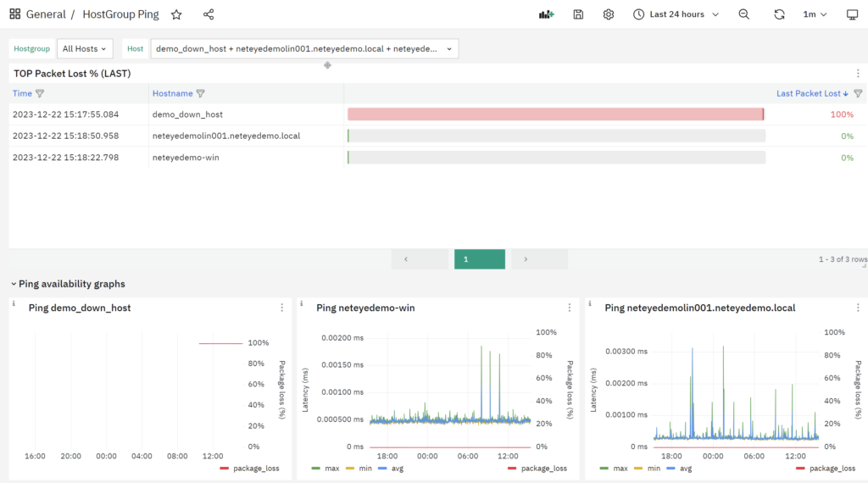Open the Host multi-select dropdown

coord(304,48)
